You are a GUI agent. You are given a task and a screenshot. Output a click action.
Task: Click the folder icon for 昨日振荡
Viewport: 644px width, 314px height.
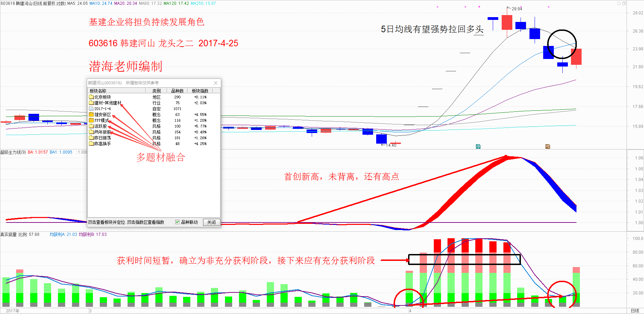(x=91, y=138)
